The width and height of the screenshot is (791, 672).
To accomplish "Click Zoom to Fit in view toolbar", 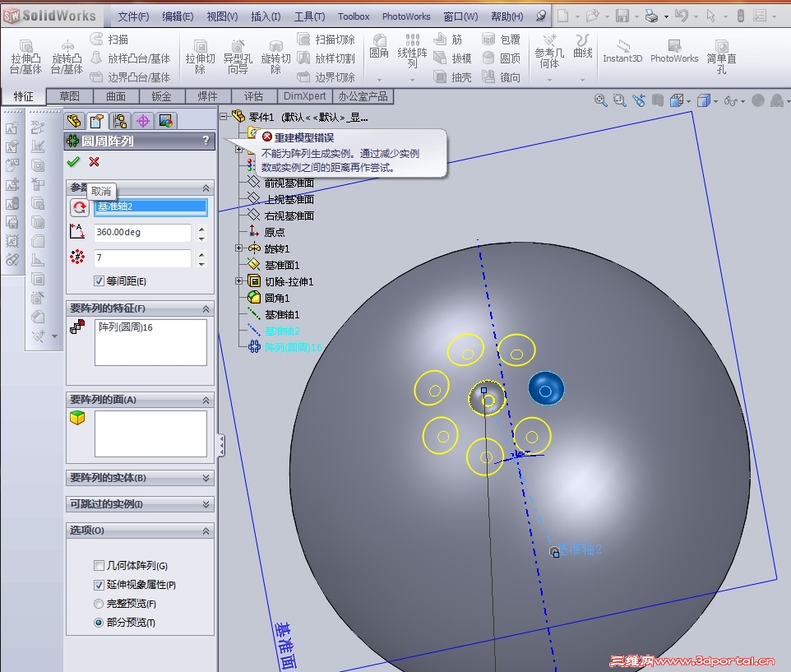I will click(x=600, y=100).
